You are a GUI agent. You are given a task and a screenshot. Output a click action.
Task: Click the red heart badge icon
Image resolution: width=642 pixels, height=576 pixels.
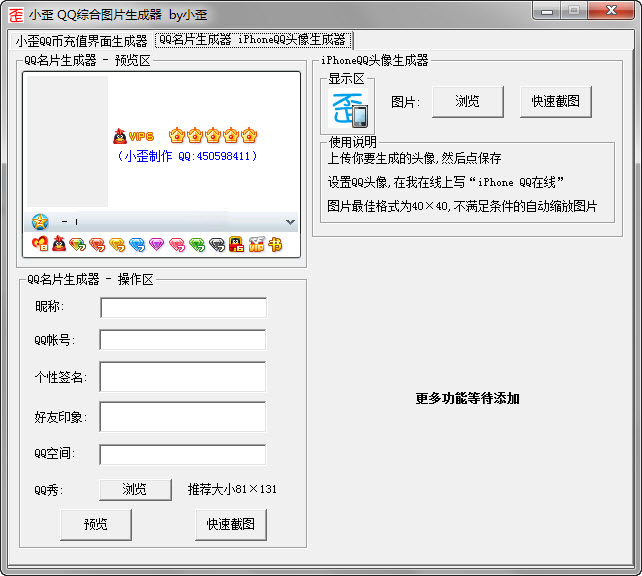[40, 244]
